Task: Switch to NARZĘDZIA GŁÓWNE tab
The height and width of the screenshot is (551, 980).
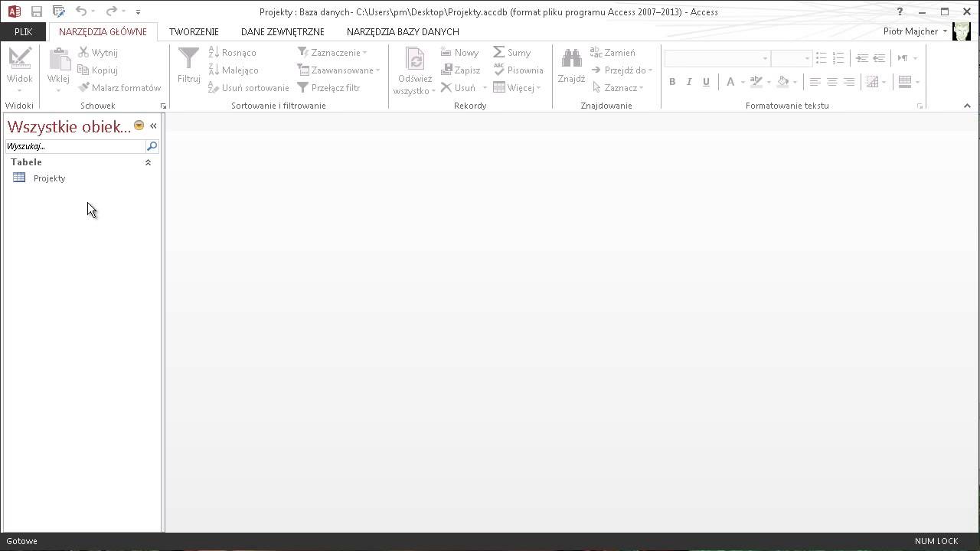Action: coord(103,31)
